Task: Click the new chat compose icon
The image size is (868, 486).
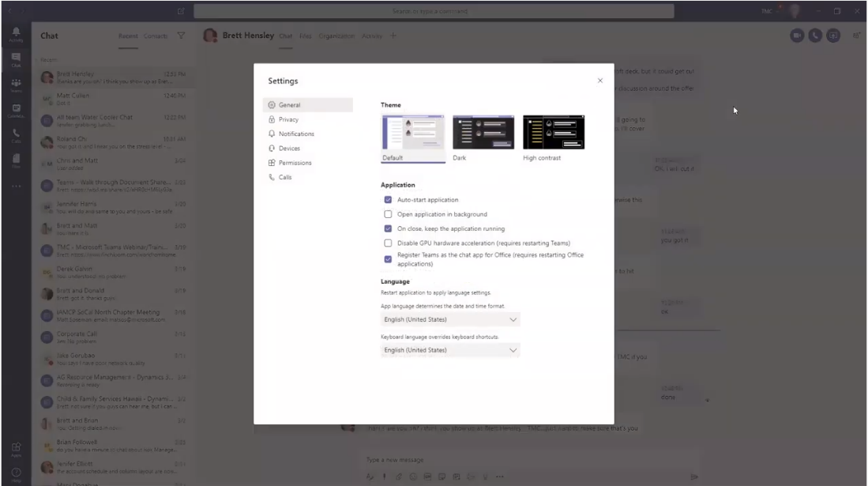Action: (180, 11)
